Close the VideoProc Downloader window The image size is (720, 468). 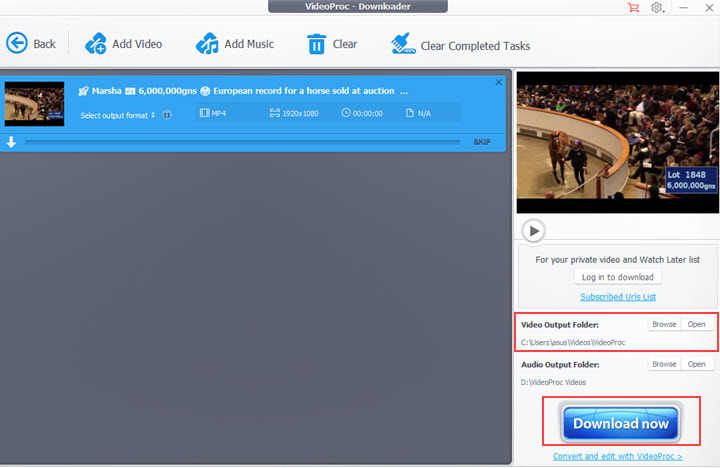pyautogui.click(x=709, y=7)
